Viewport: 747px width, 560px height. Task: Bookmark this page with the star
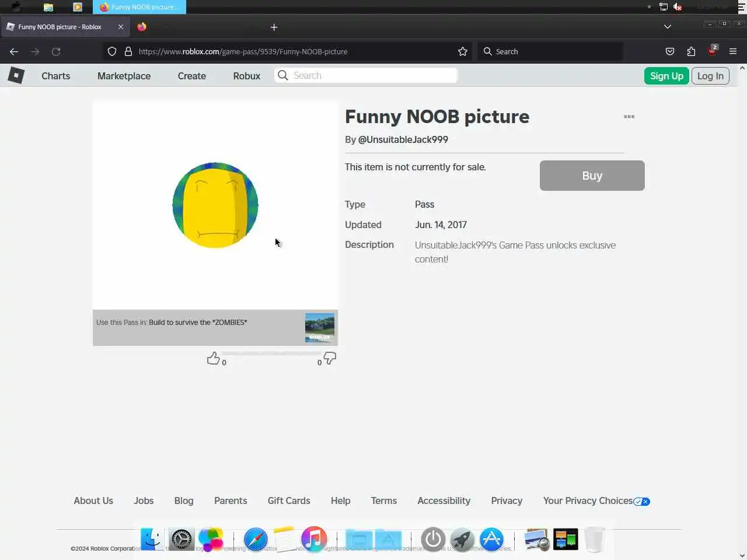(x=463, y=51)
